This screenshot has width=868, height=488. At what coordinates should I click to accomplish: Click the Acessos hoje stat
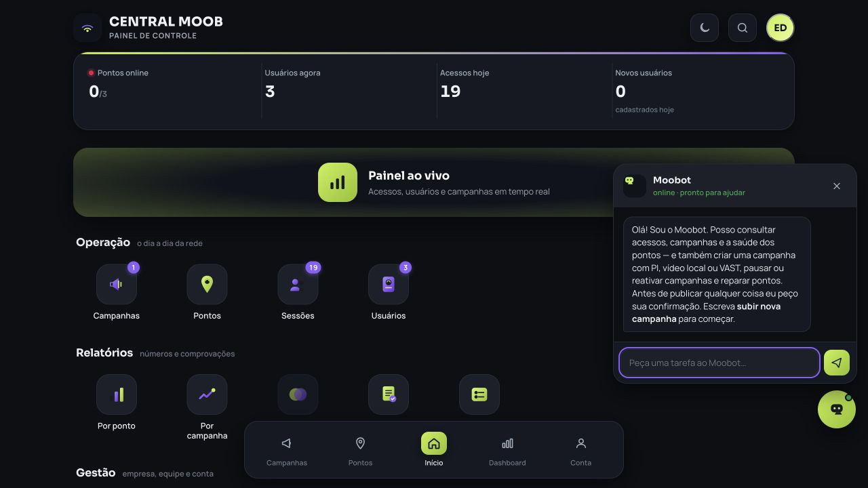point(524,91)
